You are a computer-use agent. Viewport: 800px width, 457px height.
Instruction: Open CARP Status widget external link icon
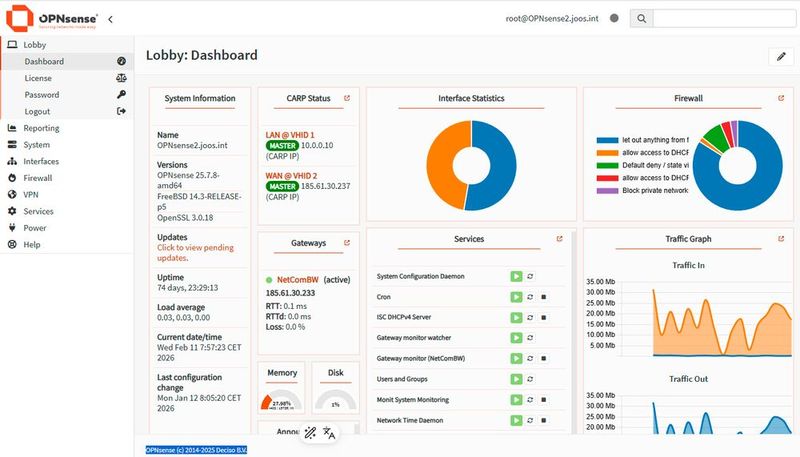347,98
